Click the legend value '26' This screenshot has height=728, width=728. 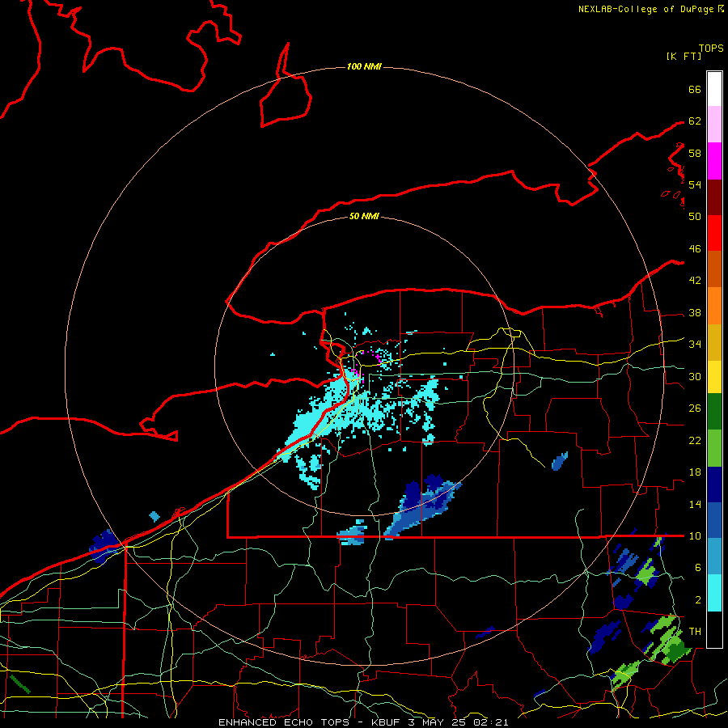point(695,408)
